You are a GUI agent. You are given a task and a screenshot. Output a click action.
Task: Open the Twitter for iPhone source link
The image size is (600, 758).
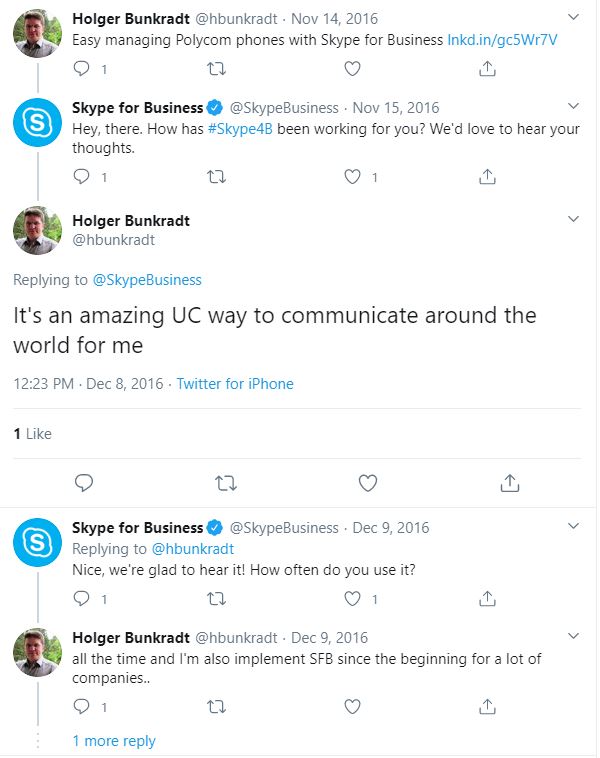tap(235, 384)
